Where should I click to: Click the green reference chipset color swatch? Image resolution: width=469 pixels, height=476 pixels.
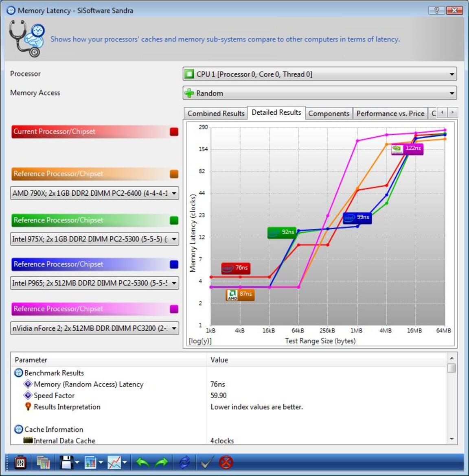(174, 221)
